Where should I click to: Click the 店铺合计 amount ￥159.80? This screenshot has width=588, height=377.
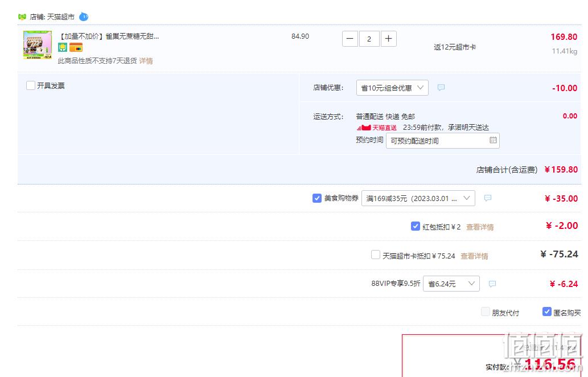(x=561, y=170)
